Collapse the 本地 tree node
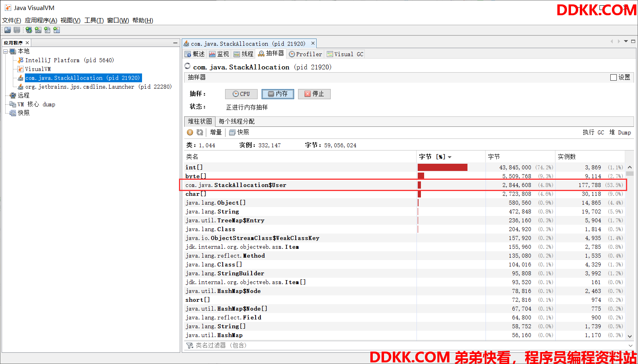 coord(6,51)
